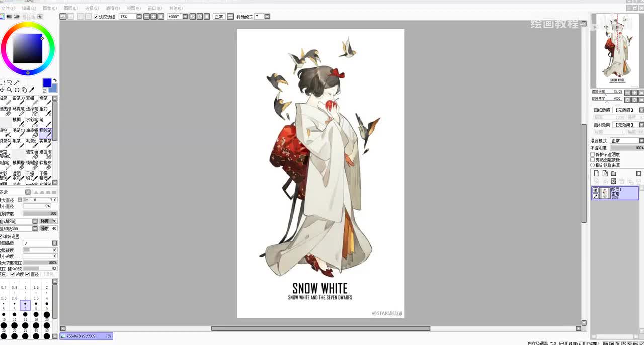Show the RGB slider color panel
Screen dimensions: 644x345
pos(9,16)
